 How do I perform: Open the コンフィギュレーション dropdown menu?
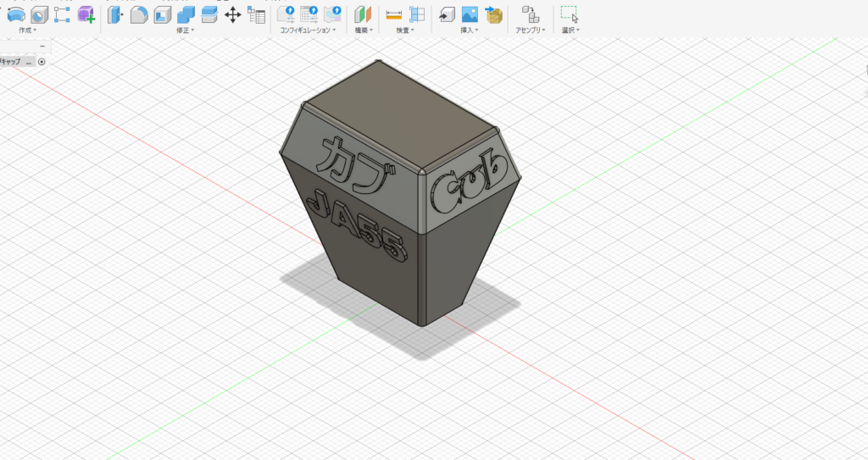(x=308, y=30)
